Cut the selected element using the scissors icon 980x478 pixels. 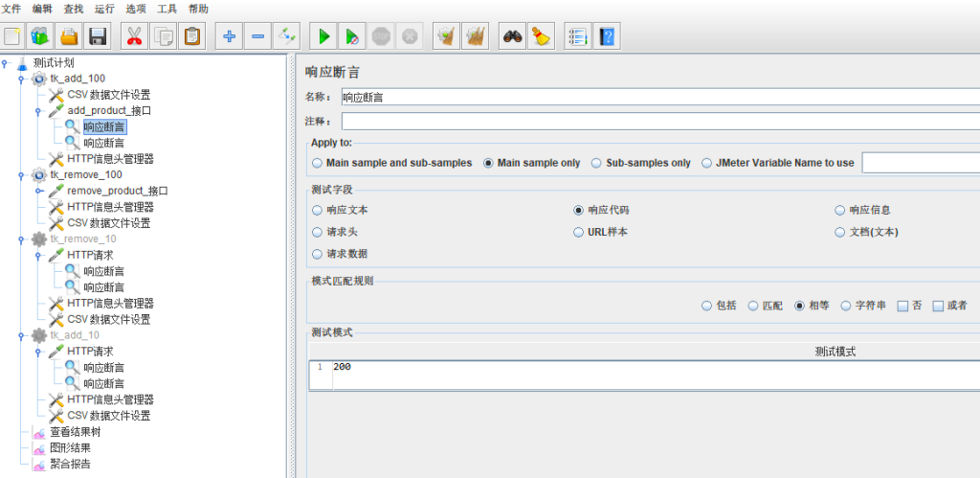click(x=134, y=36)
